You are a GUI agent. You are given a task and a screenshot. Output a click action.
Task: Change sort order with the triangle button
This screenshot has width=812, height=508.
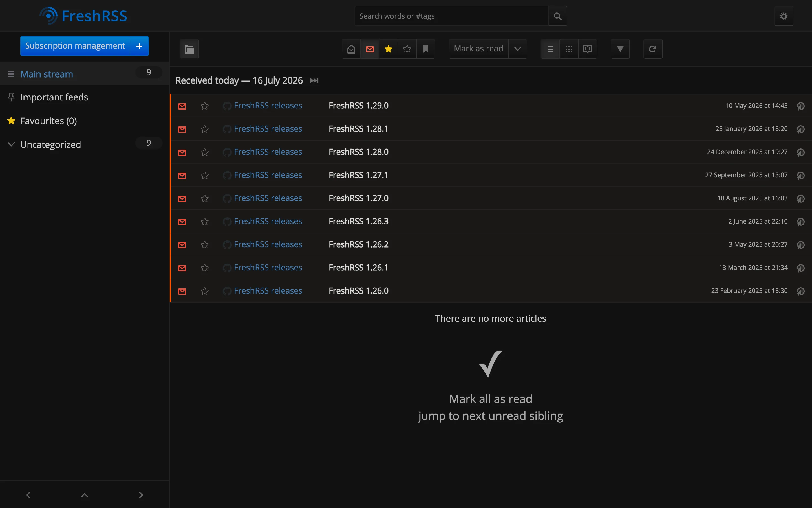pyautogui.click(x=620, y=49)
